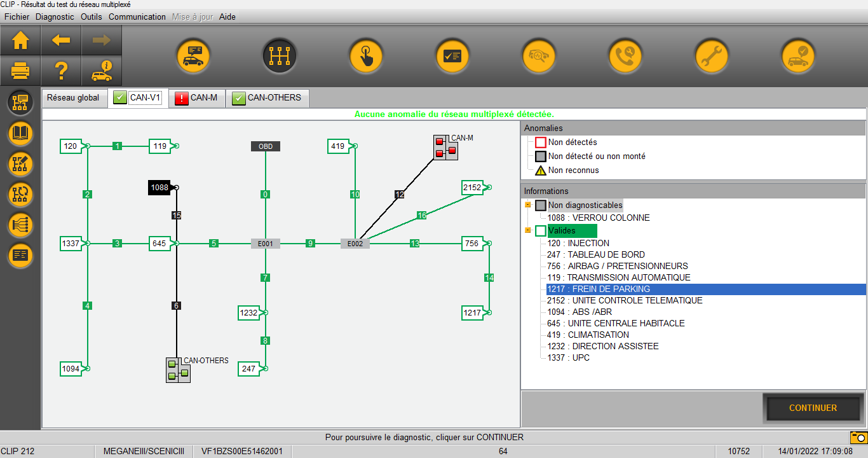Select 1232 : DIRECTION ASSISTEE entry
Image resolution: width=868 pixels, height=458 pixels.
coord(603,346)
